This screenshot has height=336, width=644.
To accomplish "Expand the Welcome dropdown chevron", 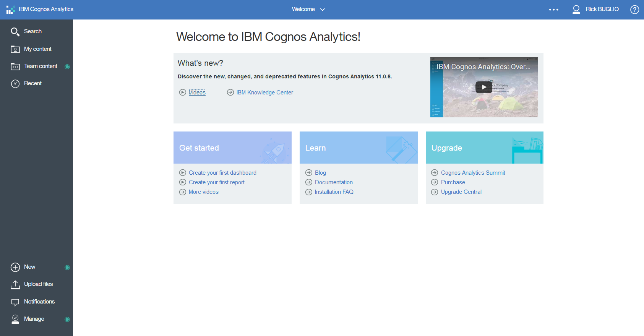I will (323, 10).
